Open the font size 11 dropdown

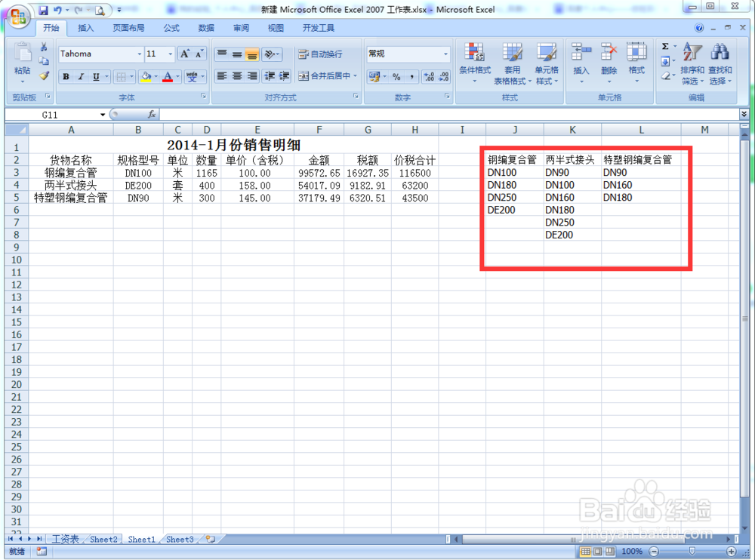click(170, 54)
